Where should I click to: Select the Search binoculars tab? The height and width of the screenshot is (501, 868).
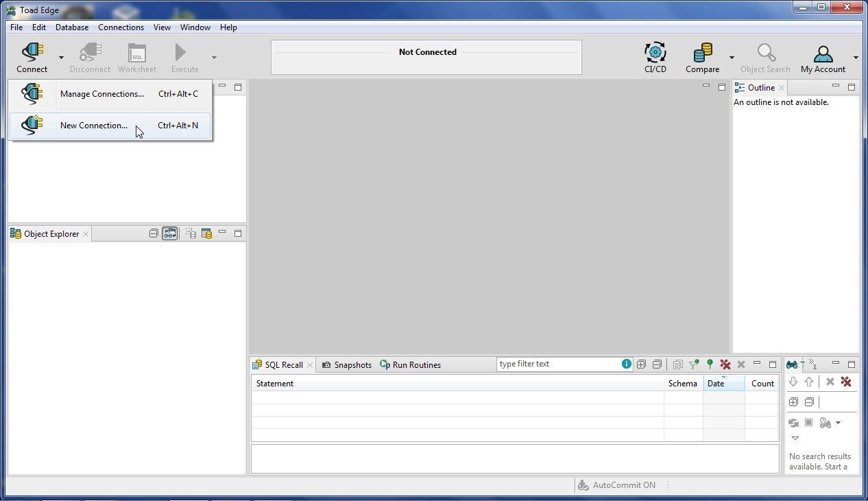[793, 364]
